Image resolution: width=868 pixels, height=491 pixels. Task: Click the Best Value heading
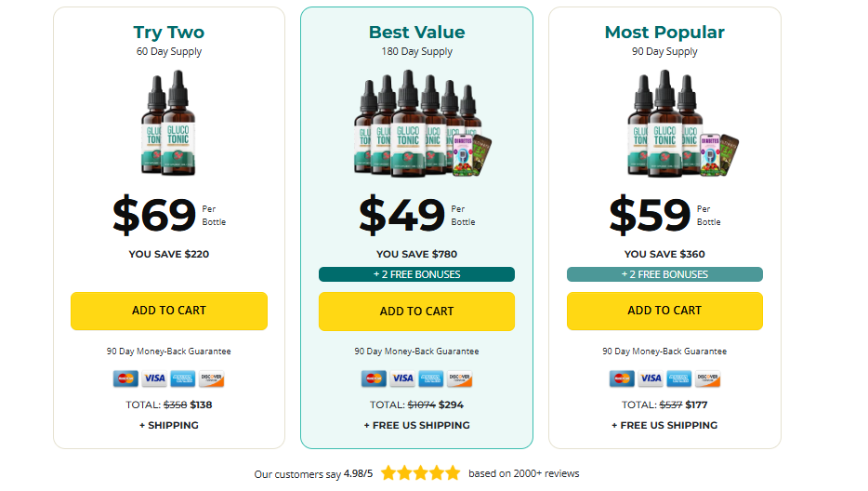[416, 33]
